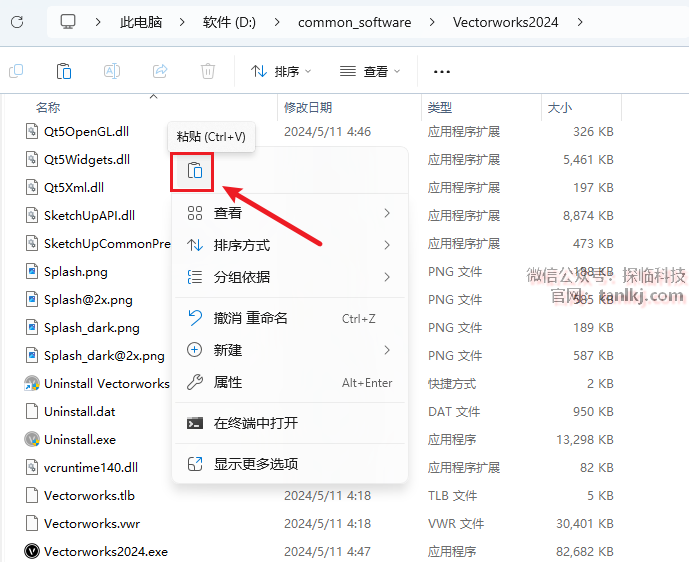Click the Splash_dark@2x.png file icon
This screenshot has width=689, height=562.
(32, 355)
